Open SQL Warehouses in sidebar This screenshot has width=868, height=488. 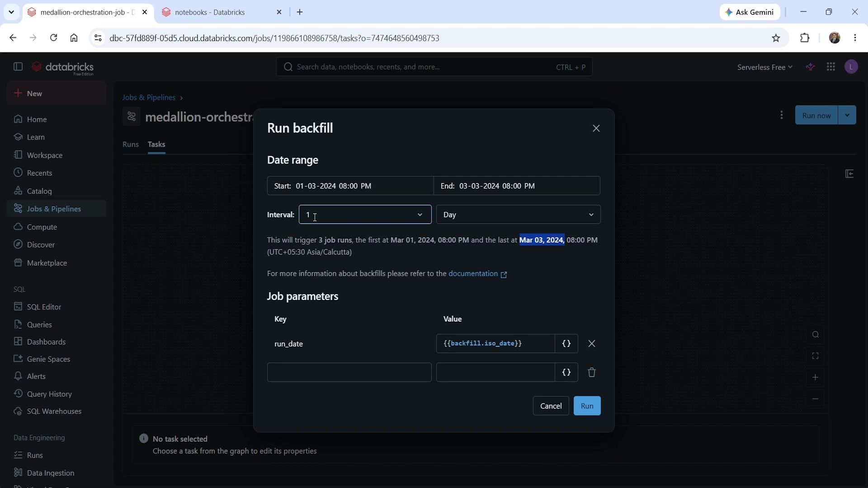point(57,411)
